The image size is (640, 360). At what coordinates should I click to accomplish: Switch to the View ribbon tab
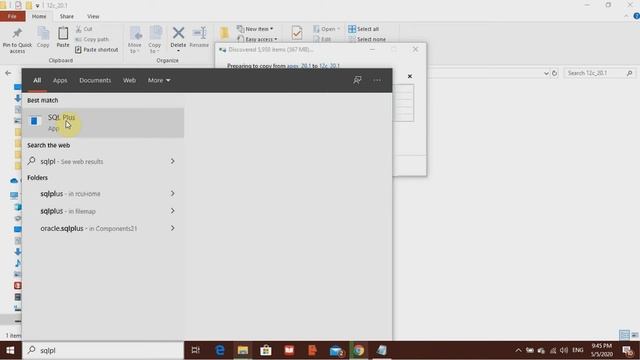(93, 16)
